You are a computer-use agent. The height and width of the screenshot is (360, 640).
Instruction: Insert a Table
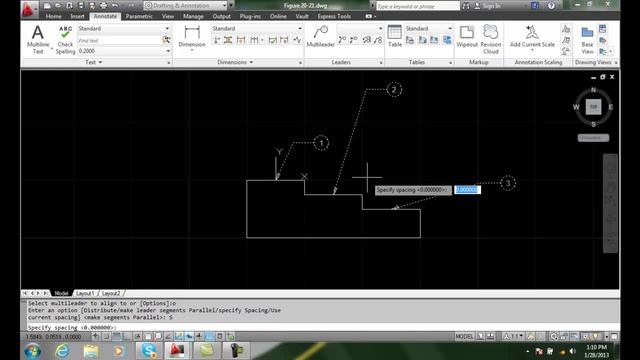395,36
